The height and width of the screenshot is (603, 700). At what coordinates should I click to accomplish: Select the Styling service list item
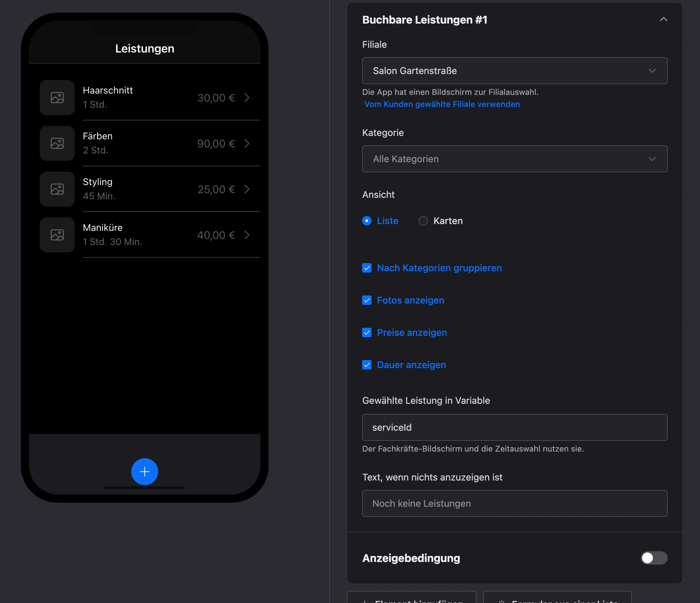[150, 189]
